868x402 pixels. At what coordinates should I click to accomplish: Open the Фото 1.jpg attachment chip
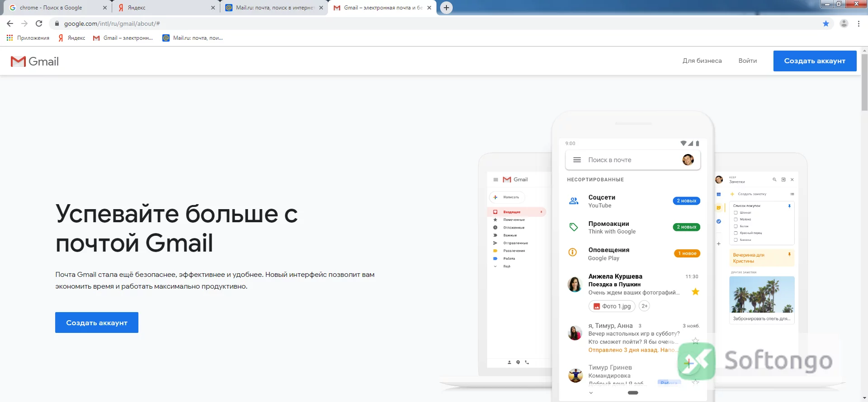point(612,306)
